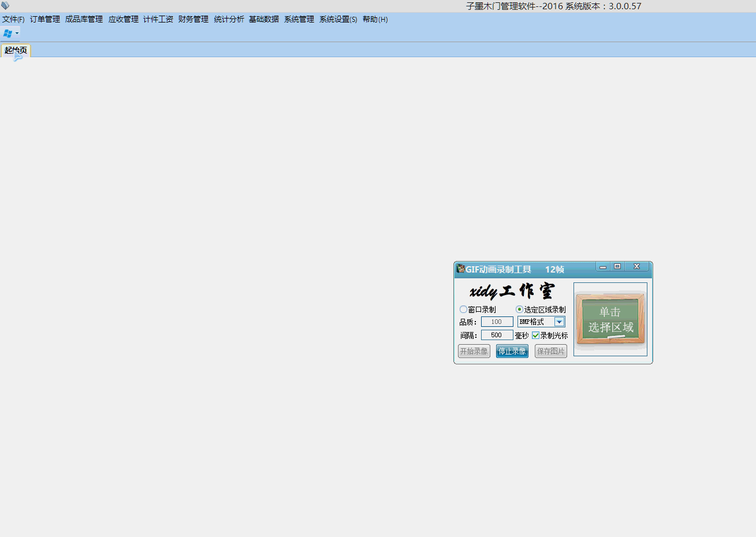Open the BMP格式 format dropdown
This screenshot has width=756, height=537.
[559, 322]
